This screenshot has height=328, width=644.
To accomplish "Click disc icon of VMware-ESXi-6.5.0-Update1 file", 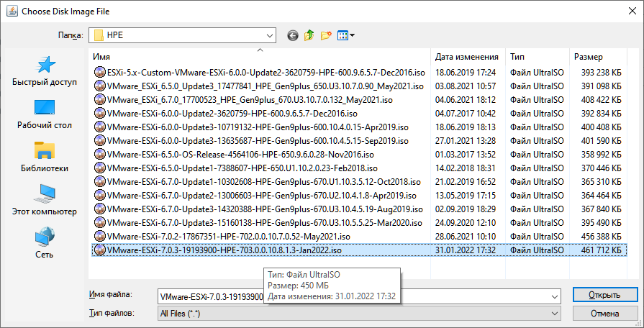I will [100, 168].
